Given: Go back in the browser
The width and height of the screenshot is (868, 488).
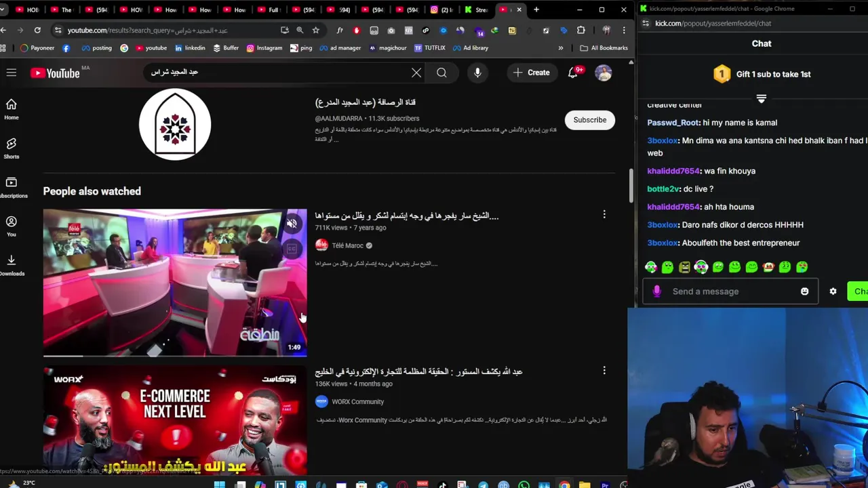Looking at the screenshot, I should pyautogui.click(x=4, y=30).
